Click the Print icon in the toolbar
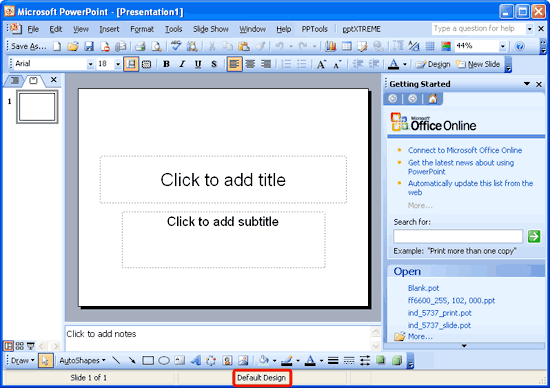550x388 pixels. point(140,46)
